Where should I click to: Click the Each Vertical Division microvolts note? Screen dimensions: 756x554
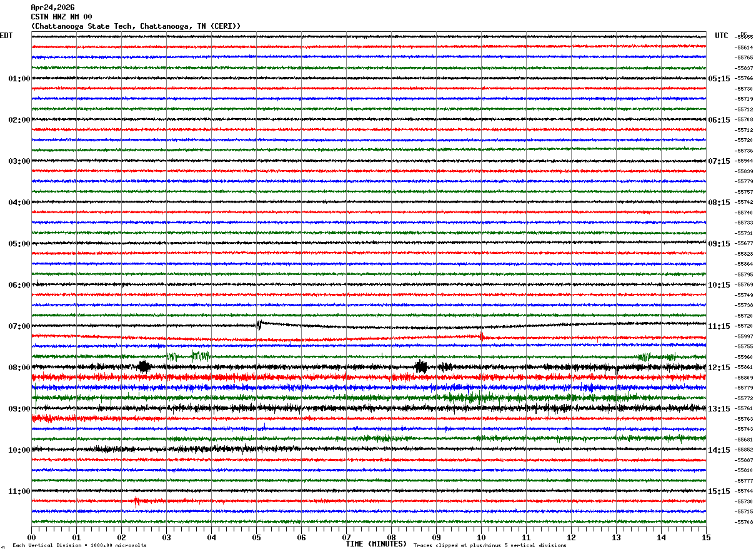pyautogui.click(x=80, y=546)
